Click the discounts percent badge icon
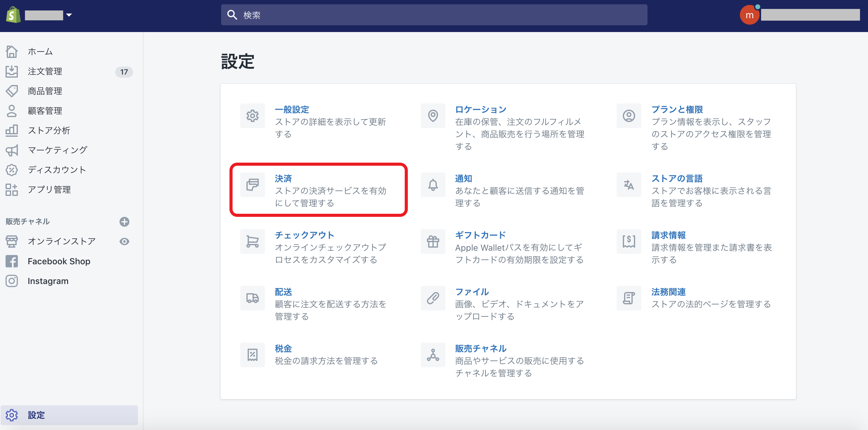Screen dimensions: 868x430 12,170
